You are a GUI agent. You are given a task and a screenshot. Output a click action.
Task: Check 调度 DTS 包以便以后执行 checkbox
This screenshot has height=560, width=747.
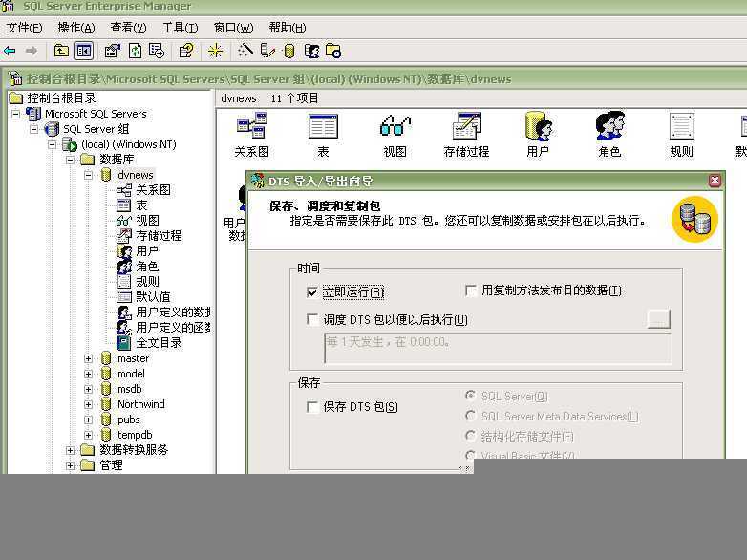click(312, 319)
